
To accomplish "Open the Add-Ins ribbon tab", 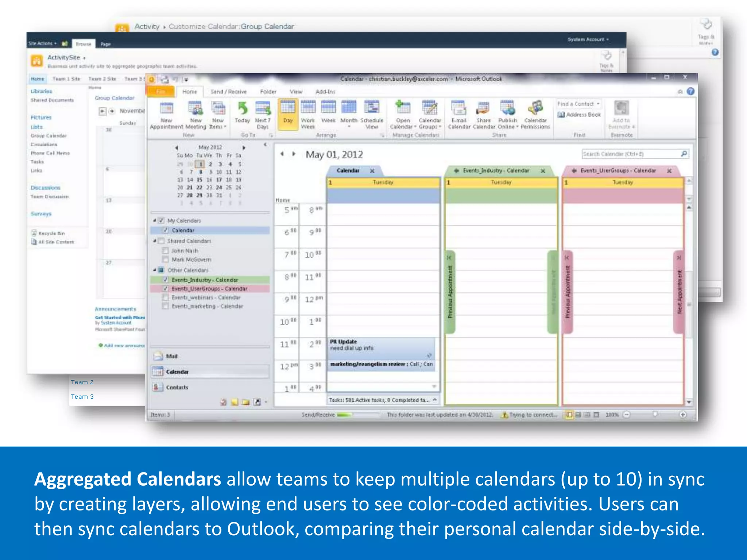I will coord(325,92).
